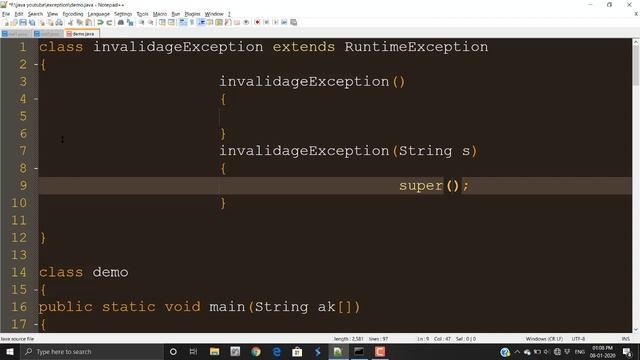The height and width of the screenshot is (360, 640).
Task: Click the Playback macro icon
Action: tap(275, 22)
